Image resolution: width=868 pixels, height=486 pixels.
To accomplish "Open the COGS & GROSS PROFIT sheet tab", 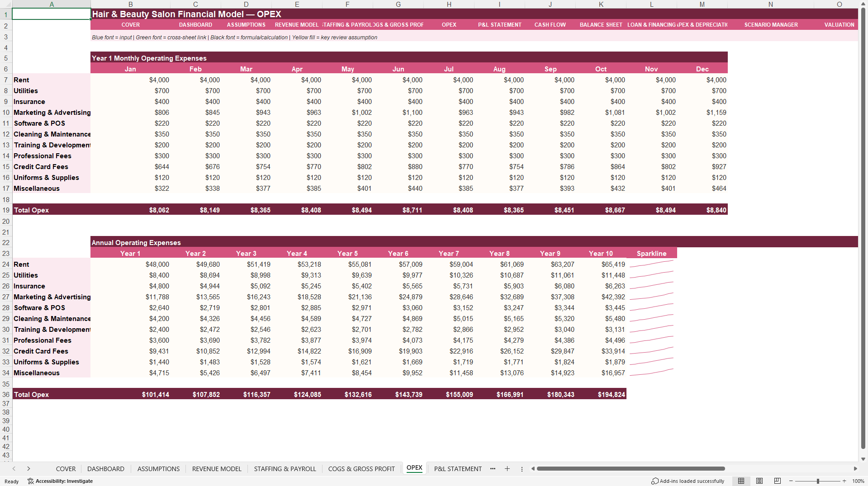I will pos(361,469).
